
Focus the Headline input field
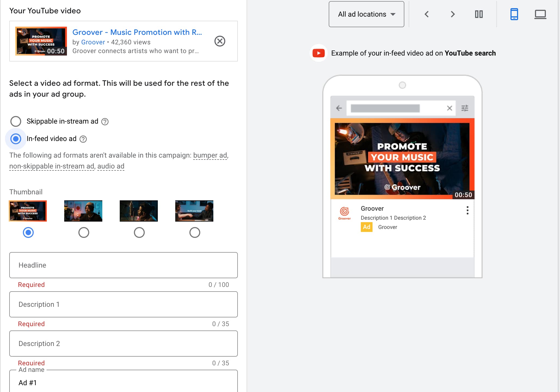tap(124, 265)
